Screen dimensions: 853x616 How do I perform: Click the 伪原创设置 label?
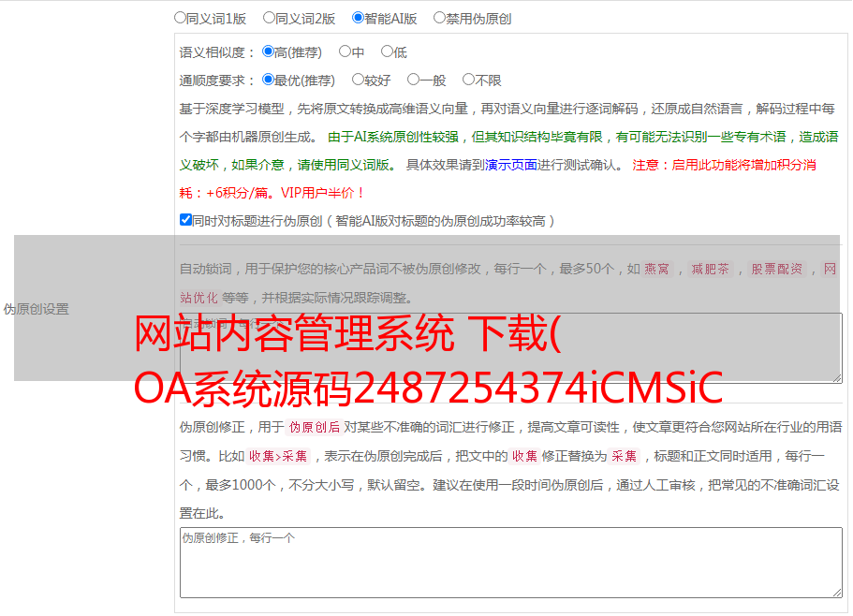tap(36, 309)
